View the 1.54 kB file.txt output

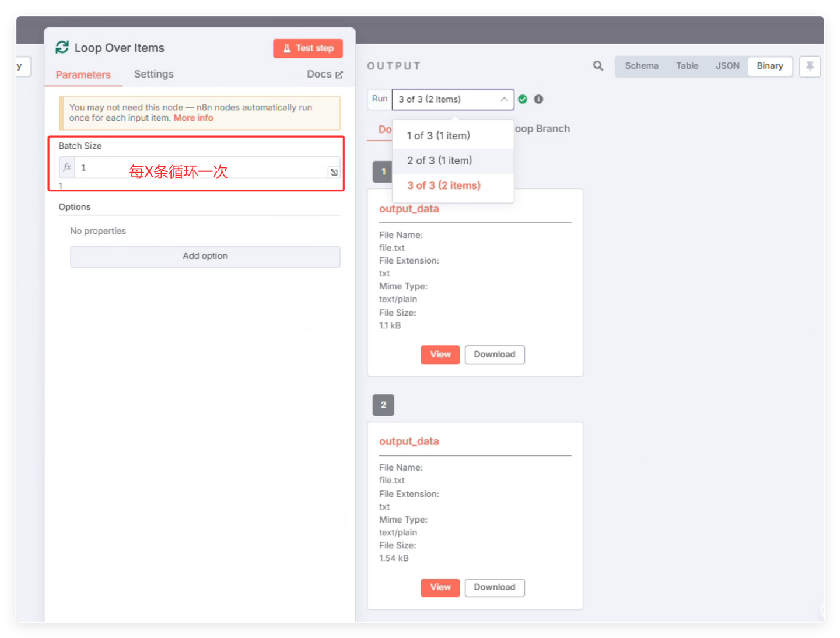[440, 587]
